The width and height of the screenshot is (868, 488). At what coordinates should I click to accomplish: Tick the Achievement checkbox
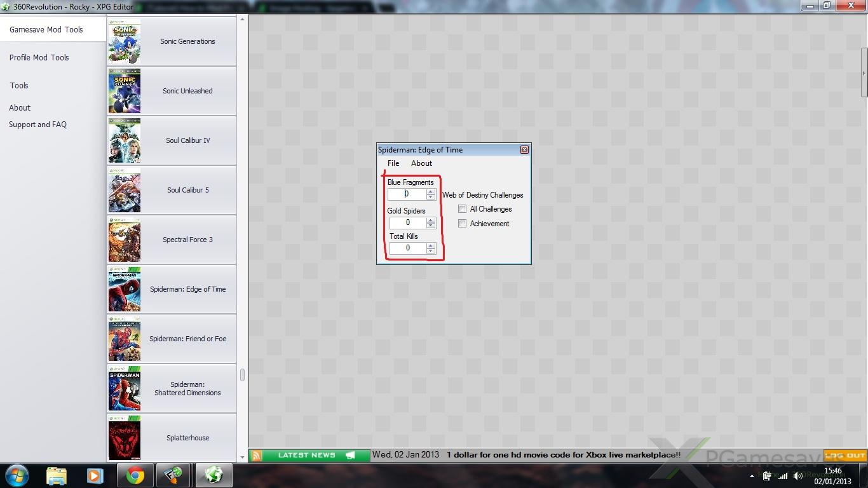[x=463, y=224]
